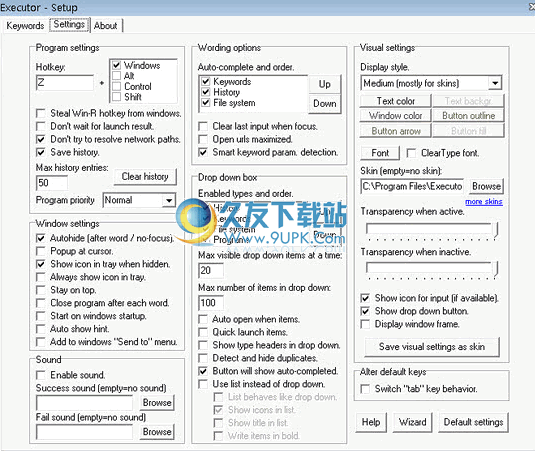Switch to the Keywords tab

point(25,26)
